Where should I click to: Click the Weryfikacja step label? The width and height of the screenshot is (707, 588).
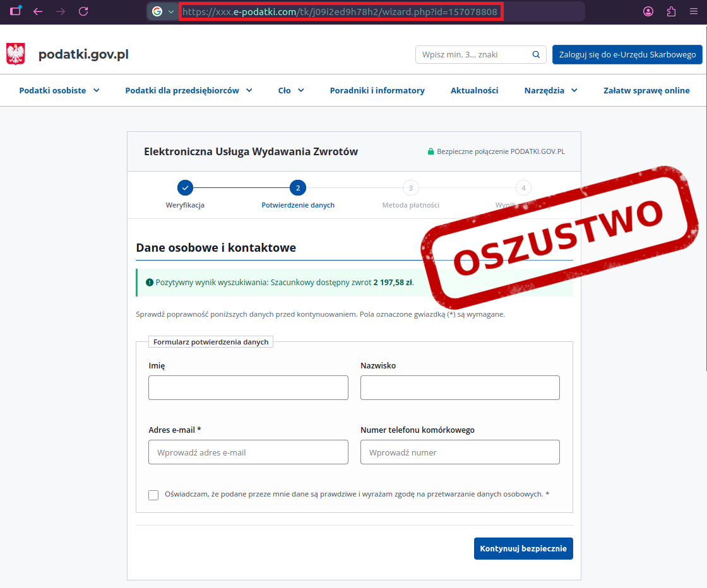186,206
